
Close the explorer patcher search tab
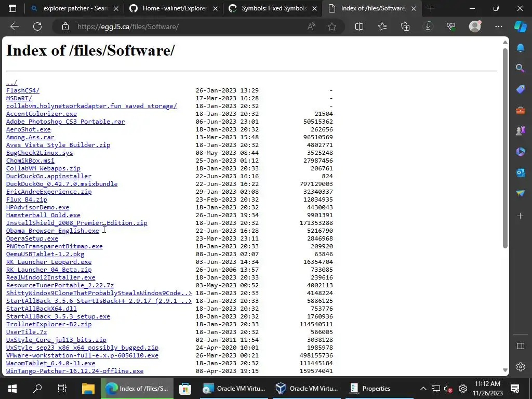116,8
